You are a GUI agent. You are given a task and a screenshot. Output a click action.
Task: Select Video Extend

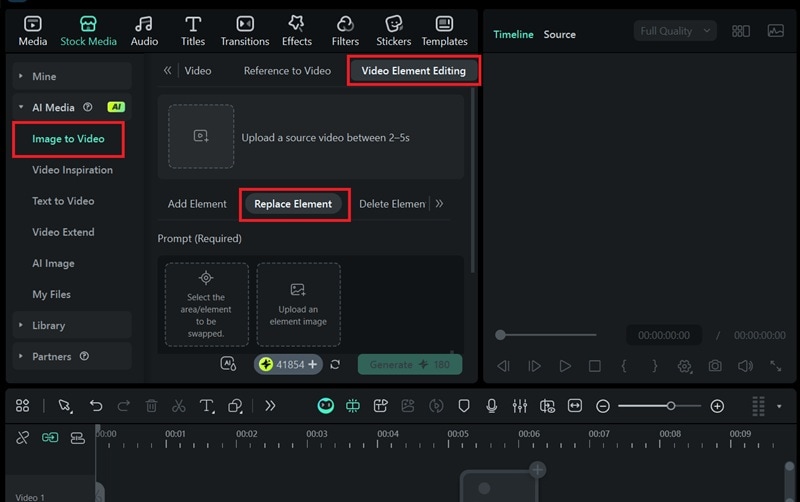tap(63, 232)
